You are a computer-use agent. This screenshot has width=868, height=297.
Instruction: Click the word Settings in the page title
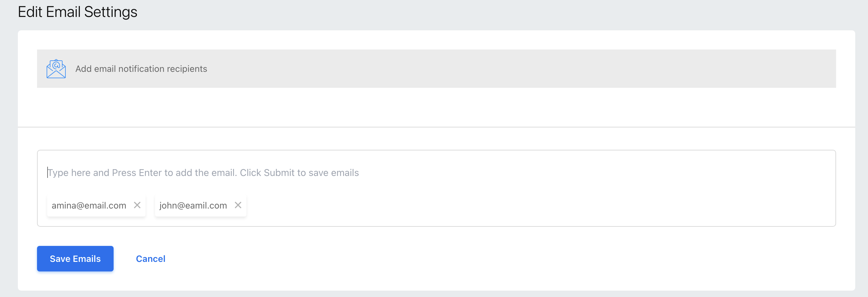pos(110,12)
